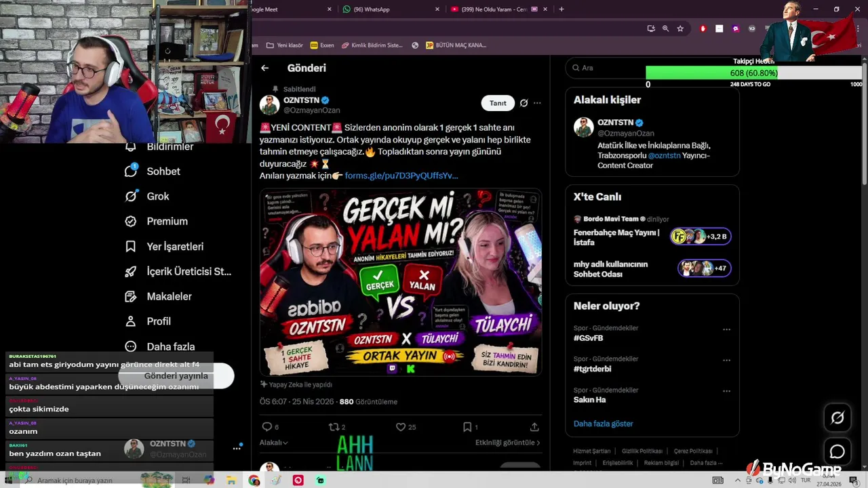This screenshot has width=868, height=488.
Task: Open Task View on the taskbar
Action: click(x=187, y=481)
